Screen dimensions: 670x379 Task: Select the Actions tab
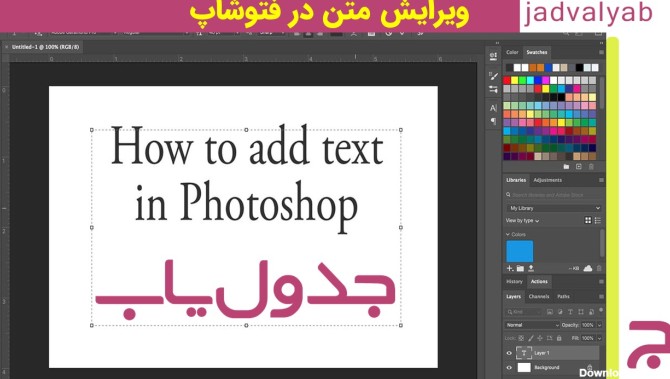(x=539, y=282)
